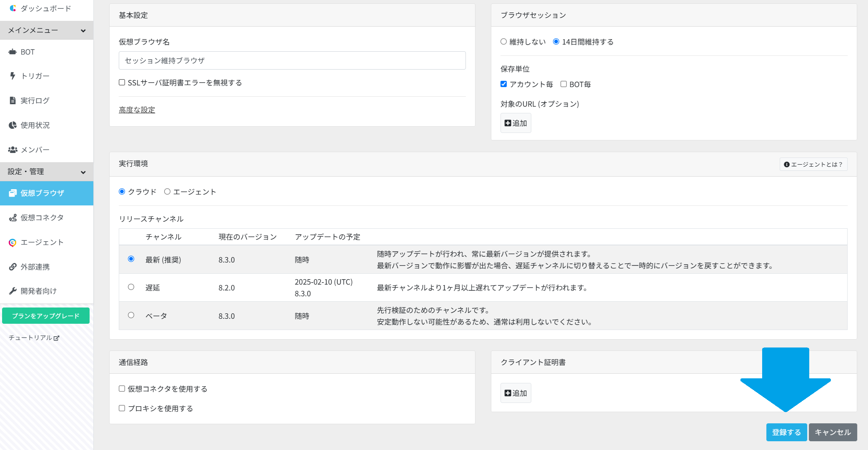Enable 仮想コネクタを使用する checkbox
Viewport: 868px width, 450px height.
pyautogui.click(x=122, y=389)
